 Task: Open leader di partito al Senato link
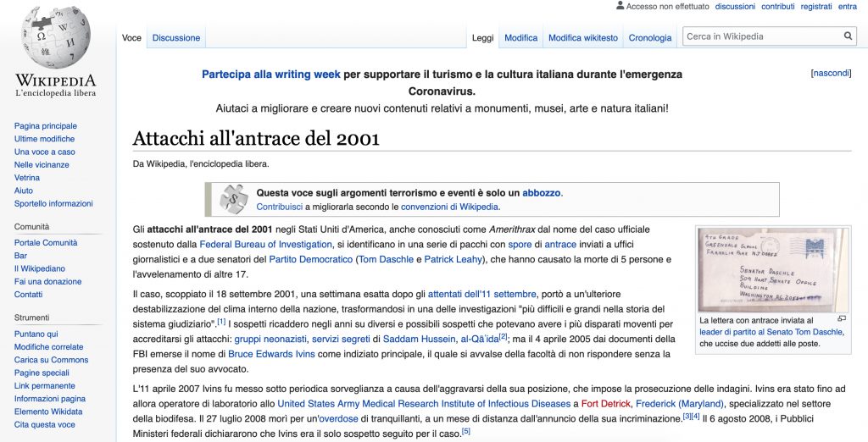[x=771, y=332]
